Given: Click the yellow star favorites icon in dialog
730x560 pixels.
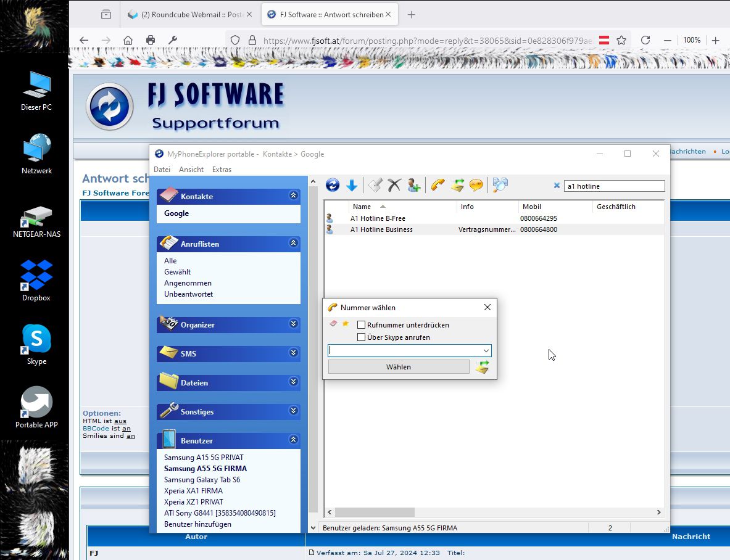Looking at the screenshot, I should click(x=346, y=324).
